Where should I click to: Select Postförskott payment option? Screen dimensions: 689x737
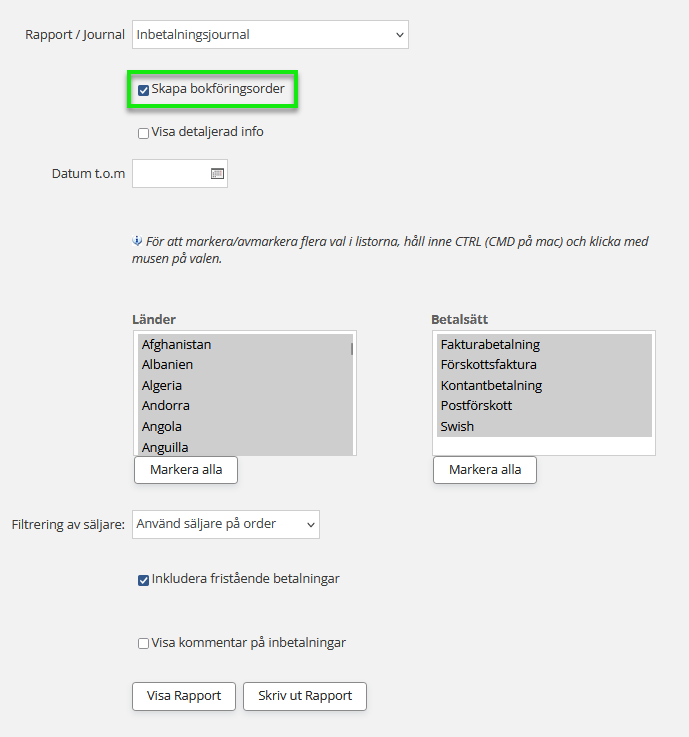[x=476, y=406]
